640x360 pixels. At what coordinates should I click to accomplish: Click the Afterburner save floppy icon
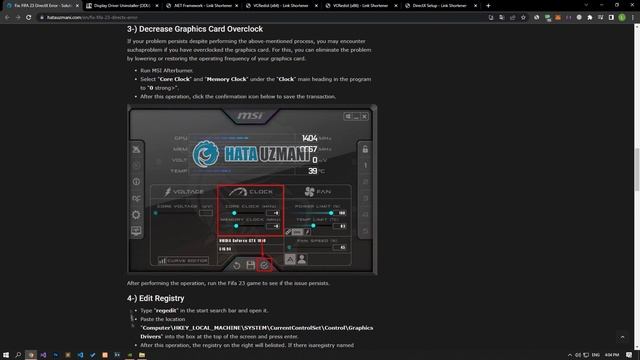[x=251, y=266]
